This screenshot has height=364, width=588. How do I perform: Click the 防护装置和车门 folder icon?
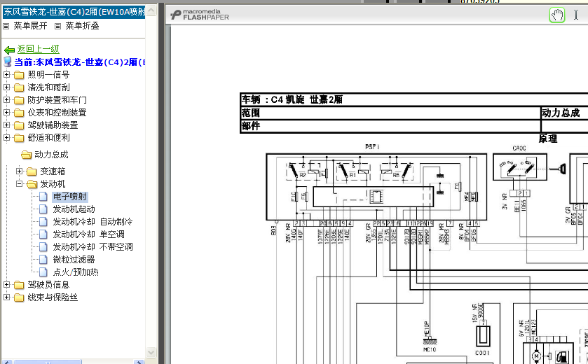pyautogui.click(x=19, y=100)
